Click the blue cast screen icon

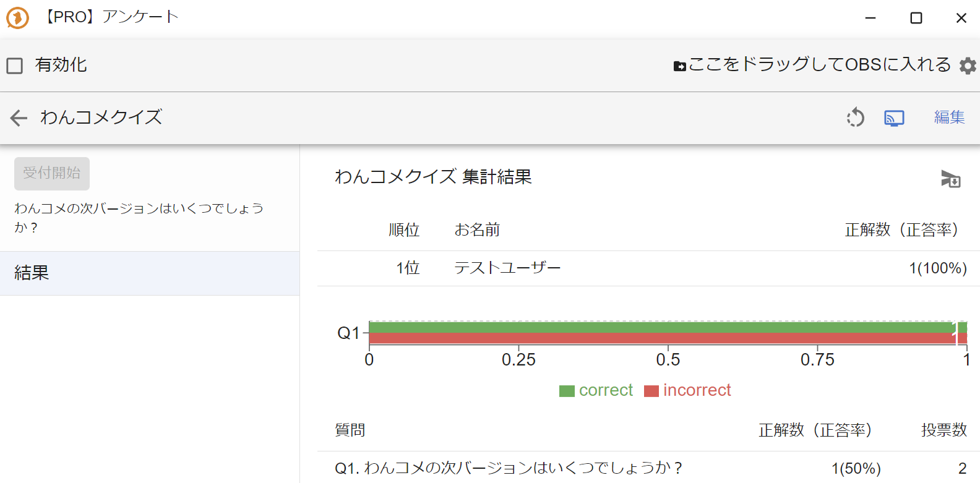click(894, 118)
